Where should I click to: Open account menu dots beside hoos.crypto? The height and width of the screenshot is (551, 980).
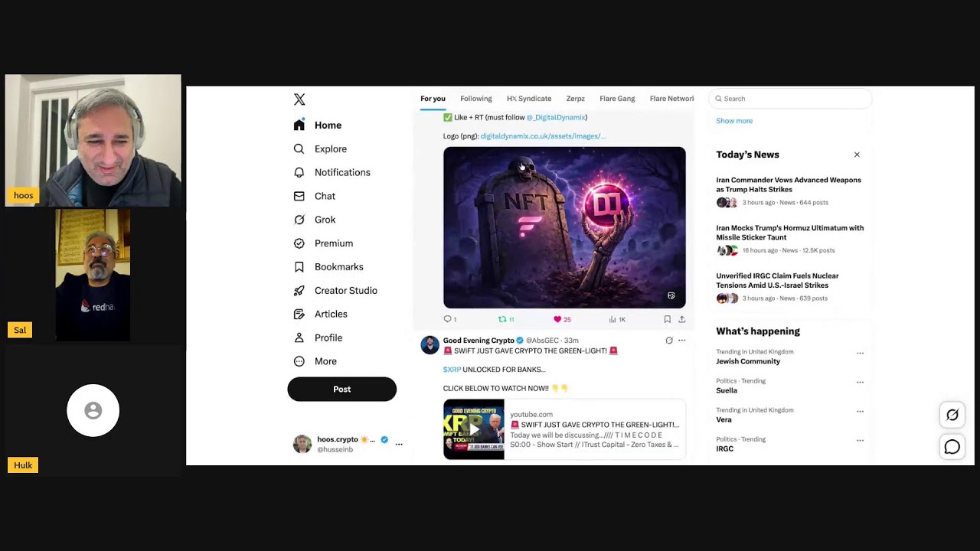pos(399,444)
